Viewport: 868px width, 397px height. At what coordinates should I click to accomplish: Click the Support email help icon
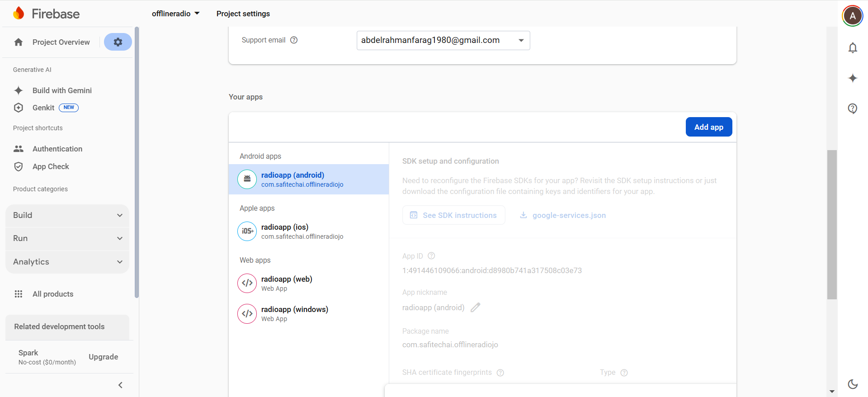click(x=294, y=40)
